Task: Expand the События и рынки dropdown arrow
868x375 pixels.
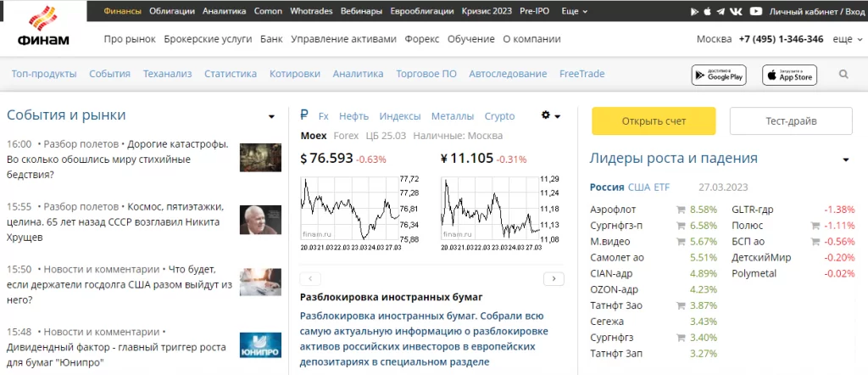Action: pyautogui.click(x=271, y=116)
